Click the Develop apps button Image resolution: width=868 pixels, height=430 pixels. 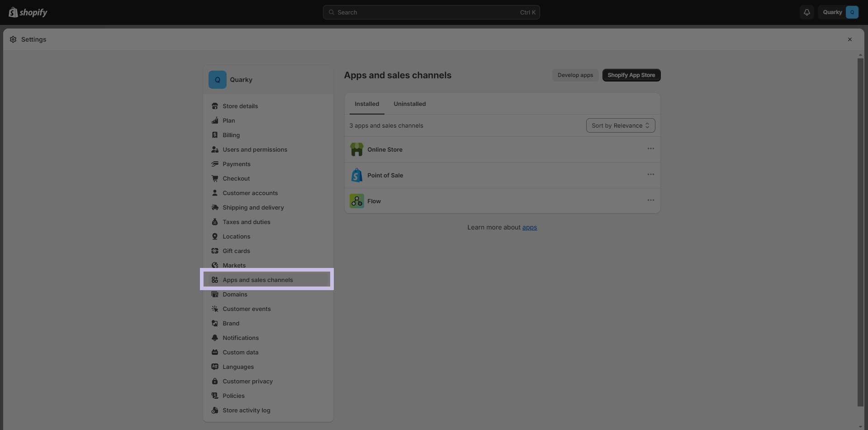pyautogui.click(x=575, y=75)
